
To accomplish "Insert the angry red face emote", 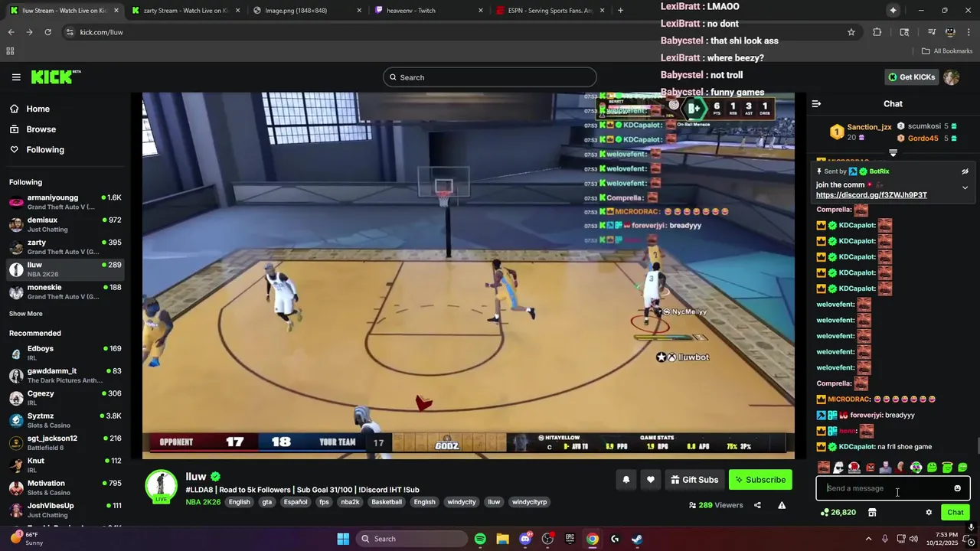I will 870,468.
